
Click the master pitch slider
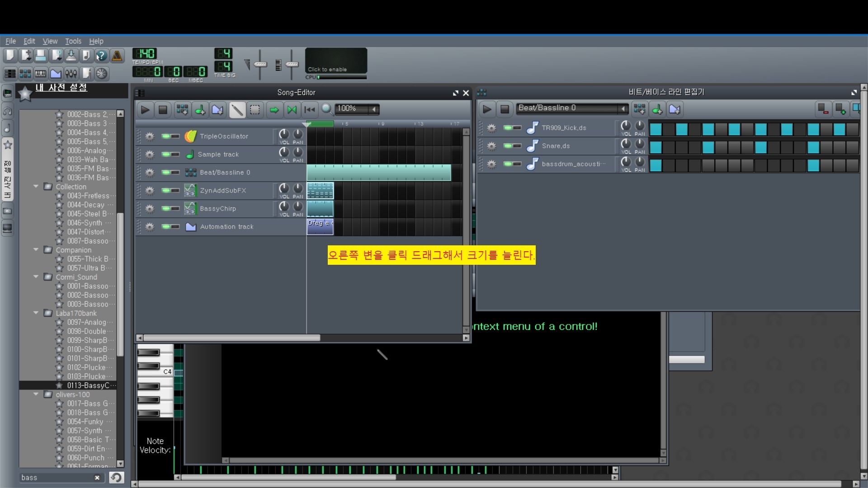pos(292,64)
